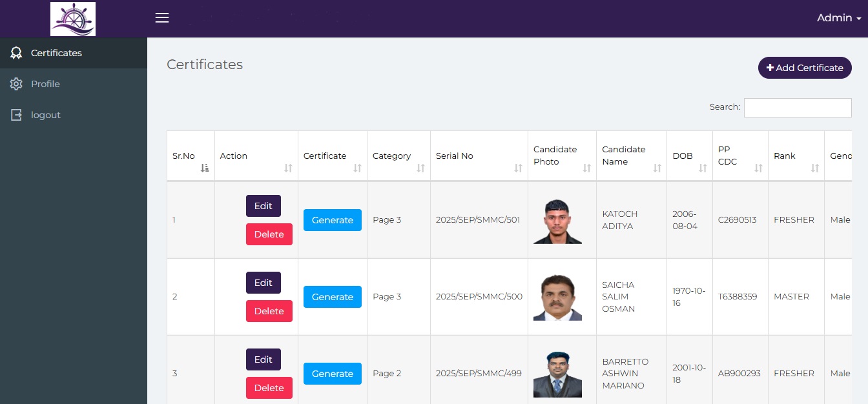Sort table by Serial No arrows
Viewport: 868px width, 404px height.
click(518, 168)
